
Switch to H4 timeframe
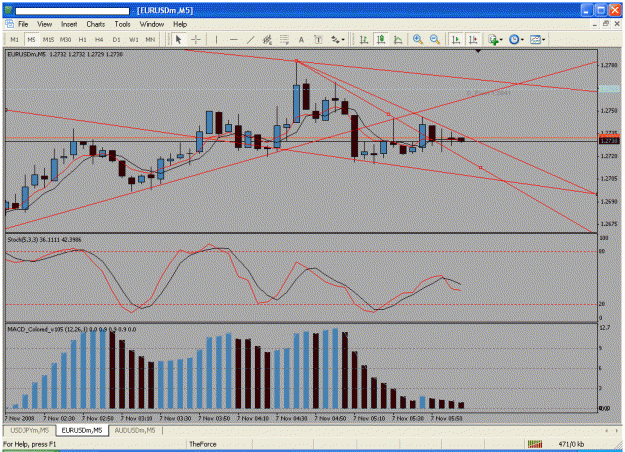pyautogui.click(x=99, y=39)
